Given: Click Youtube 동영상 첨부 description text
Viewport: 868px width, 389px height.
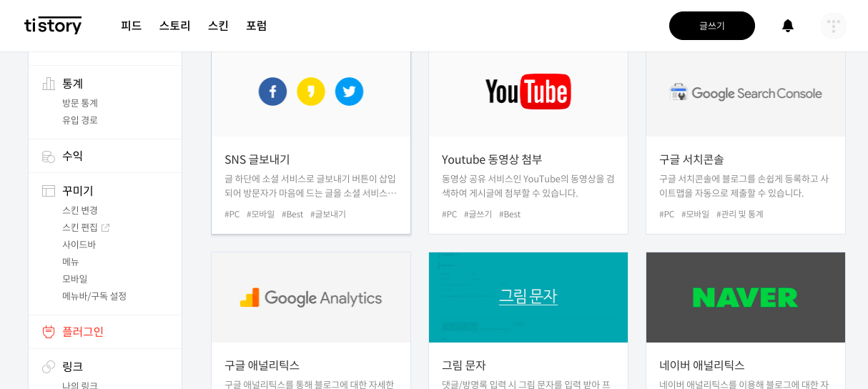Looking at the screenshot, I should (528, 186).
